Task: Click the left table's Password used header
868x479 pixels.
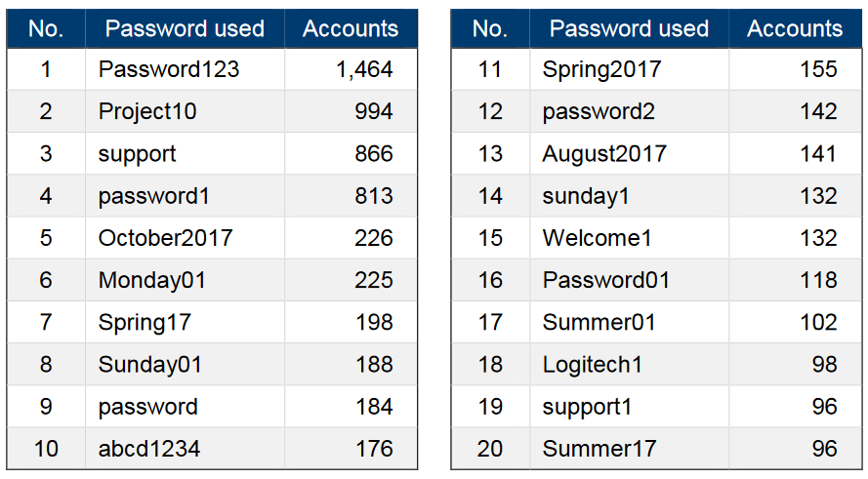Action: click(x=185, y=28)
